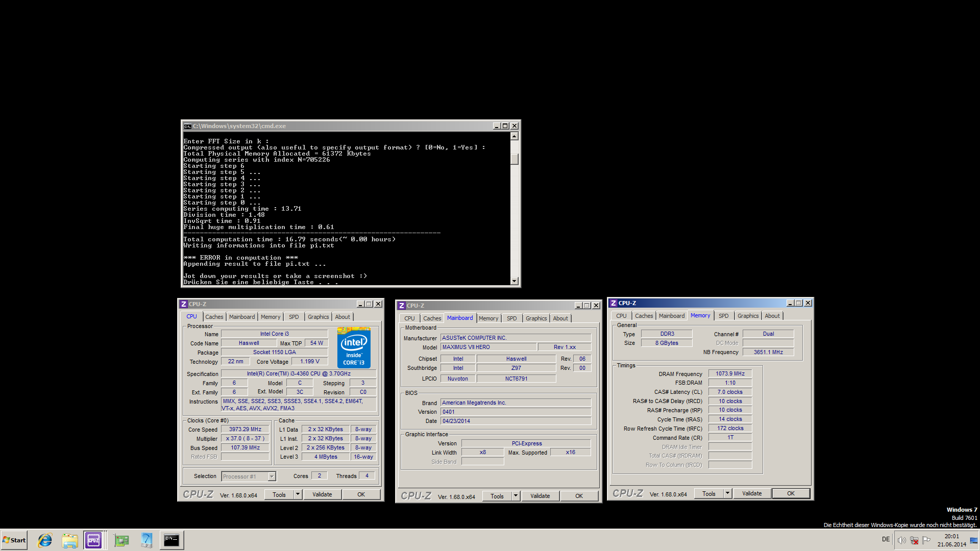Click the Z icon of the Memory window

pos(614,303)
